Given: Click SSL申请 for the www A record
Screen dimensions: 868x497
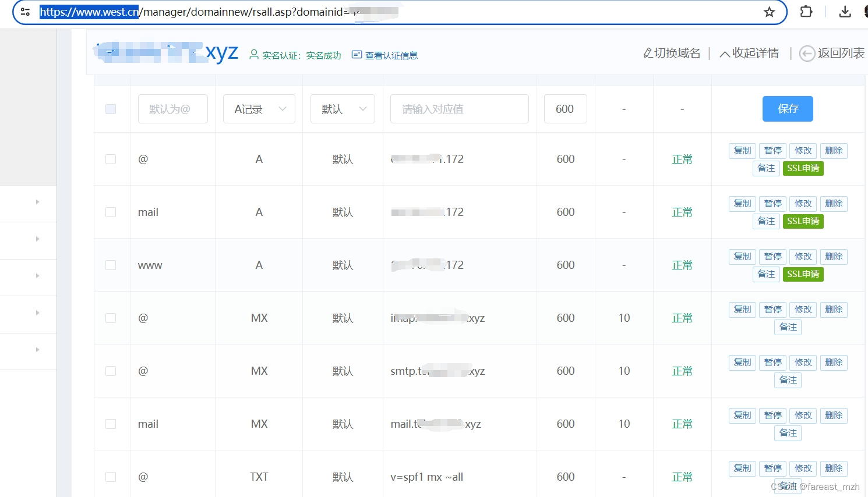Looking at the screenshot, I should click(803, 274).
